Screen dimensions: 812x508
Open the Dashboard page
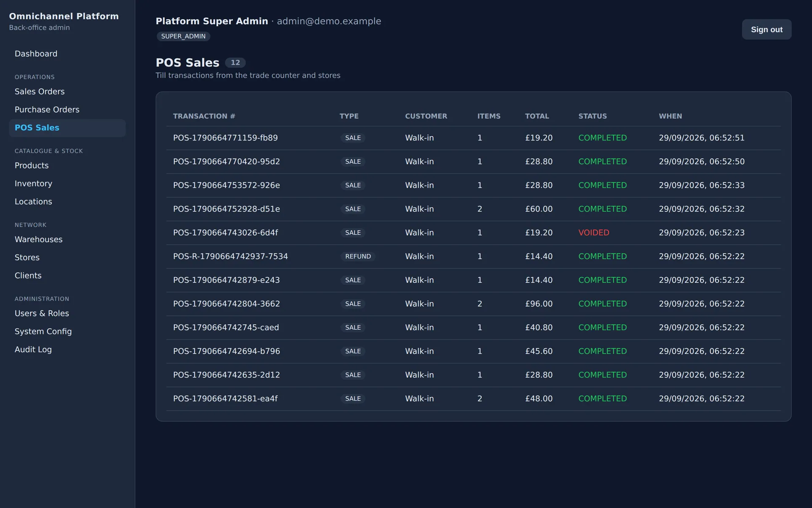(67, 54)
